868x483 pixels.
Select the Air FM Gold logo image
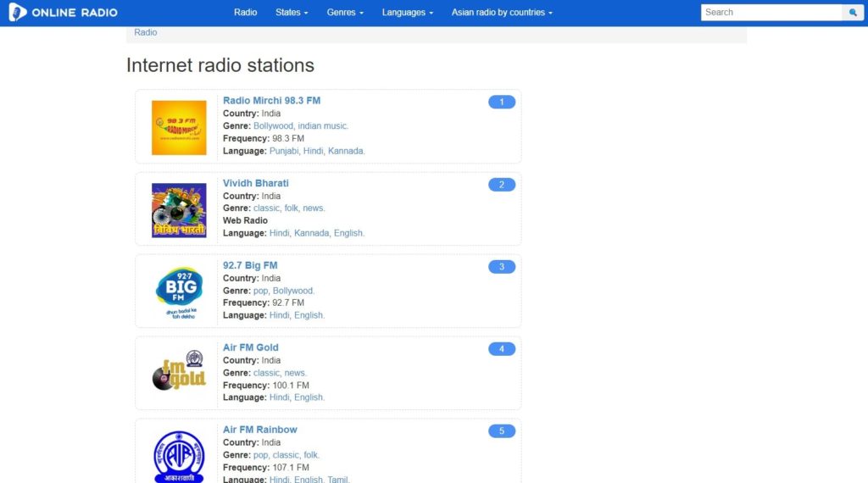(179, 374)
